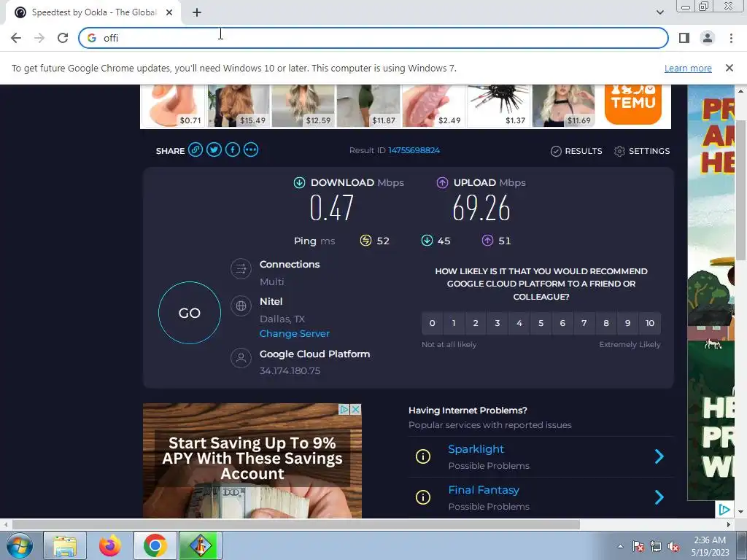Click the address bar containing 'offi'

click(x=373, y=38)
